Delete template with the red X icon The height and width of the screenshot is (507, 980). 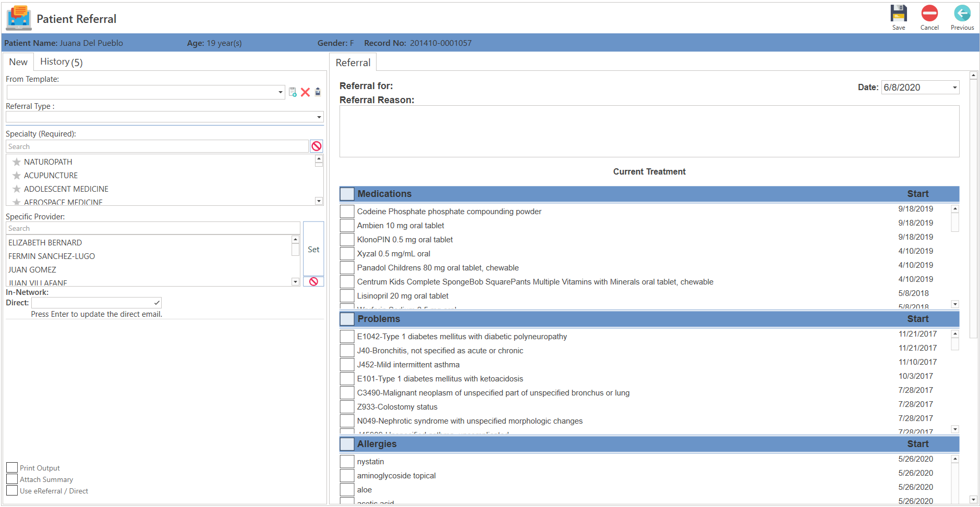306,92
